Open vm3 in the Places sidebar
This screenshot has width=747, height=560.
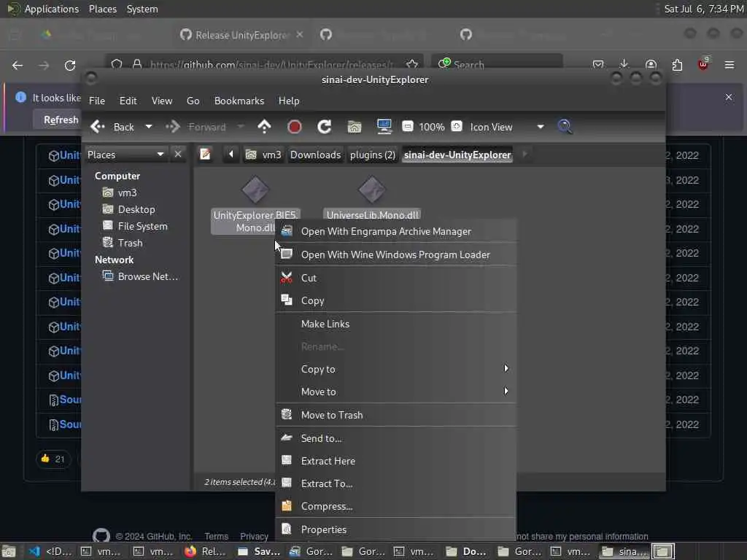pos(127,192)
